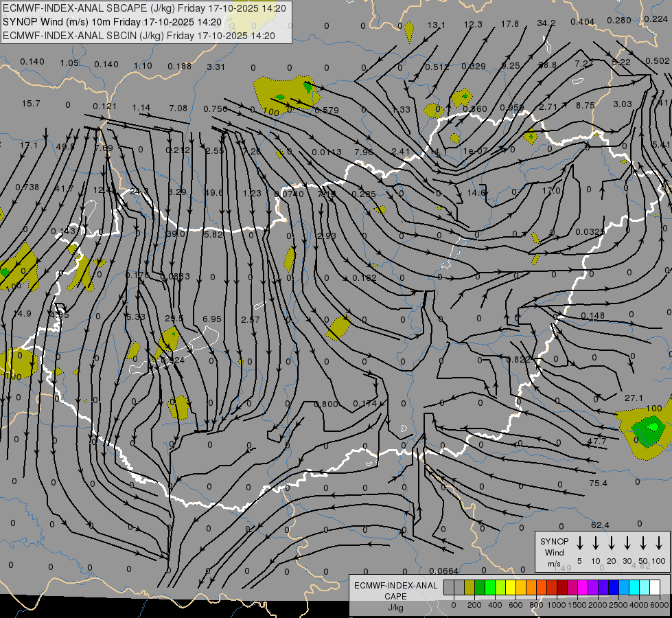672x618 pixels.
Task: Click the 0.162 value on map
Action: 364,278
